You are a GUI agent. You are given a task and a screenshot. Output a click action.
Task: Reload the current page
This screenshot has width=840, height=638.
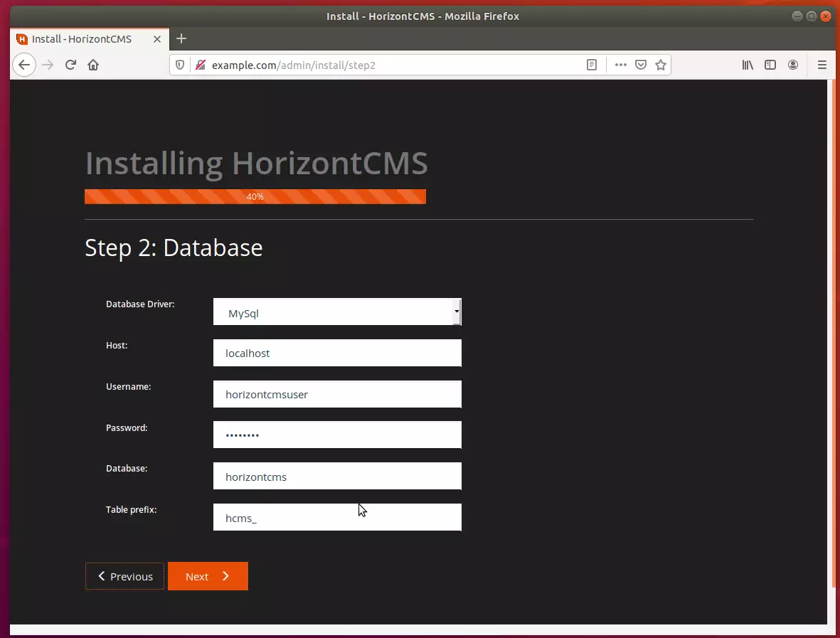pyautogui.click(x=70, y=65)
